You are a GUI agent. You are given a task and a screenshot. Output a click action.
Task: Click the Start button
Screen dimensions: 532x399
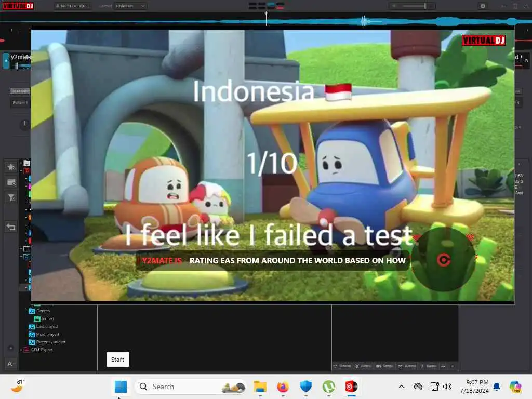click(x=118, y=360)
